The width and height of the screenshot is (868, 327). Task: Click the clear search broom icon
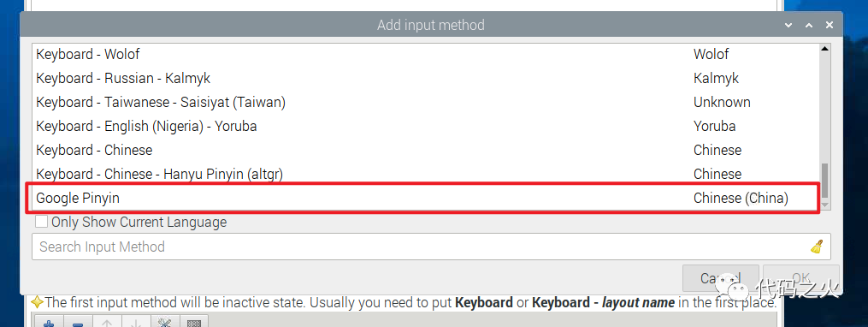click(x=817, y=247)
